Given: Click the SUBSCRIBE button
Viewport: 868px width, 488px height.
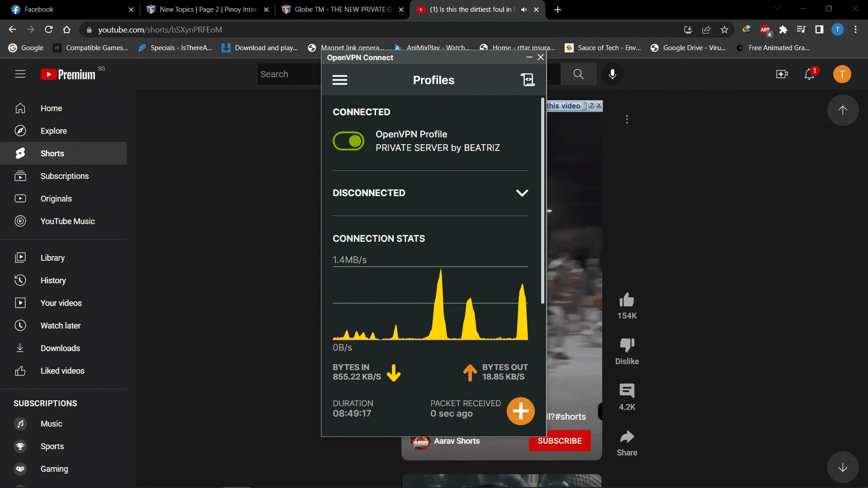Looking at the screenshot, I should [560, 441].
